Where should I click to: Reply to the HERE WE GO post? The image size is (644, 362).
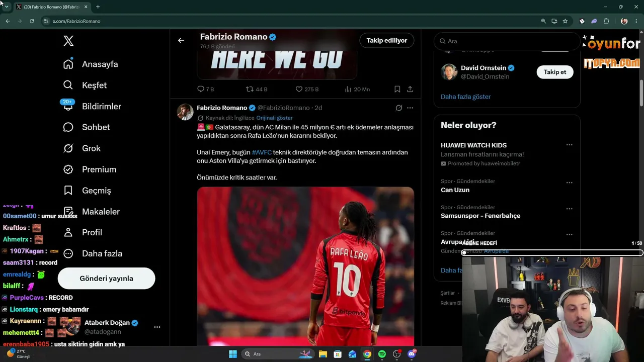(206, 89)
